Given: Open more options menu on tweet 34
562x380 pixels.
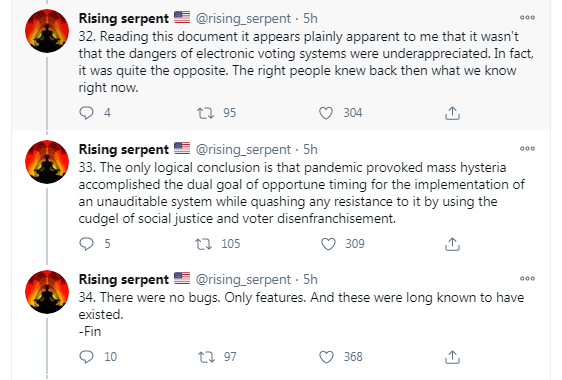Looking at the screenshot, I should pos(527,279).
